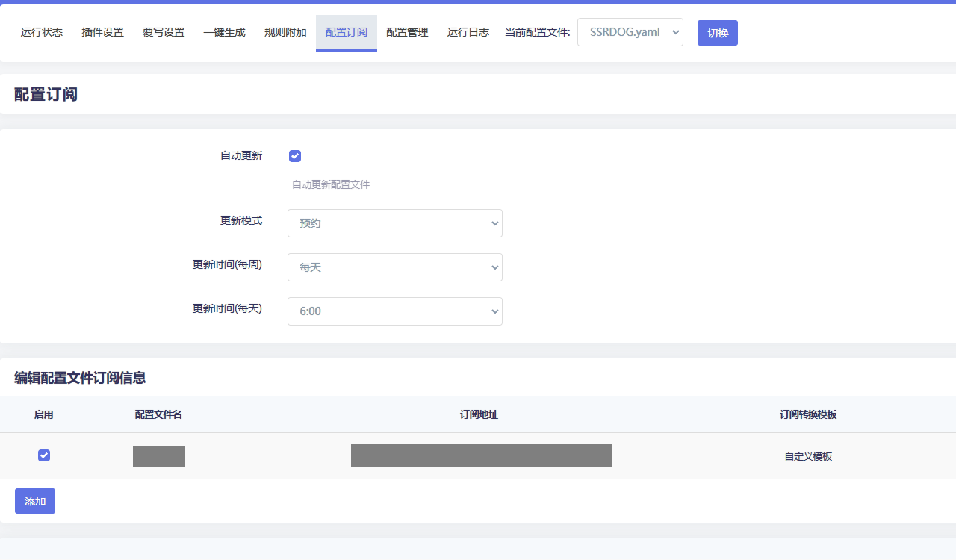Screen dimensions: 956x560
Task: Select the 自定义模板 template cell
Action: point(808,456)
